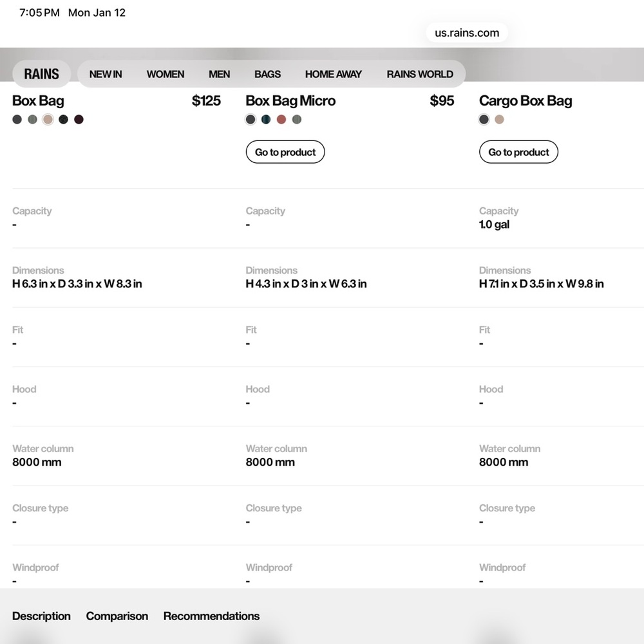Click the $95 price
Image resolution: width=644 pixels, height=644 pixels.
(442, 101)
